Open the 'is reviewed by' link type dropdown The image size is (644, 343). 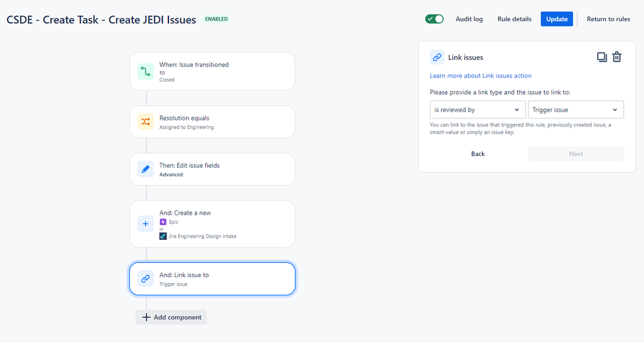pos(478,110)
